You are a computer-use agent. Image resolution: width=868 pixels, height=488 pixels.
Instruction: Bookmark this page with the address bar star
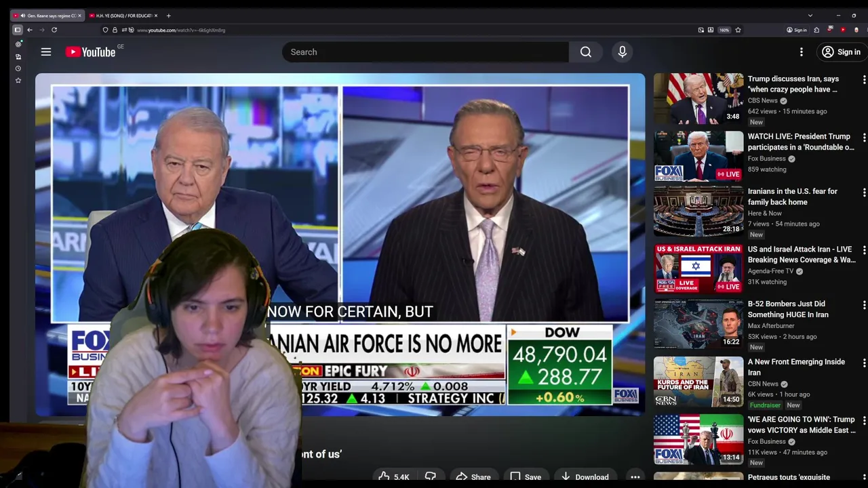tap(738, 30)
